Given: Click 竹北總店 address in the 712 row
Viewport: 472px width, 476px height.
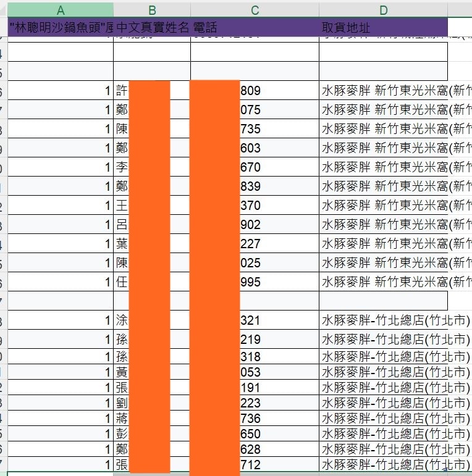Looking at the screenshot, I should 383,464.
